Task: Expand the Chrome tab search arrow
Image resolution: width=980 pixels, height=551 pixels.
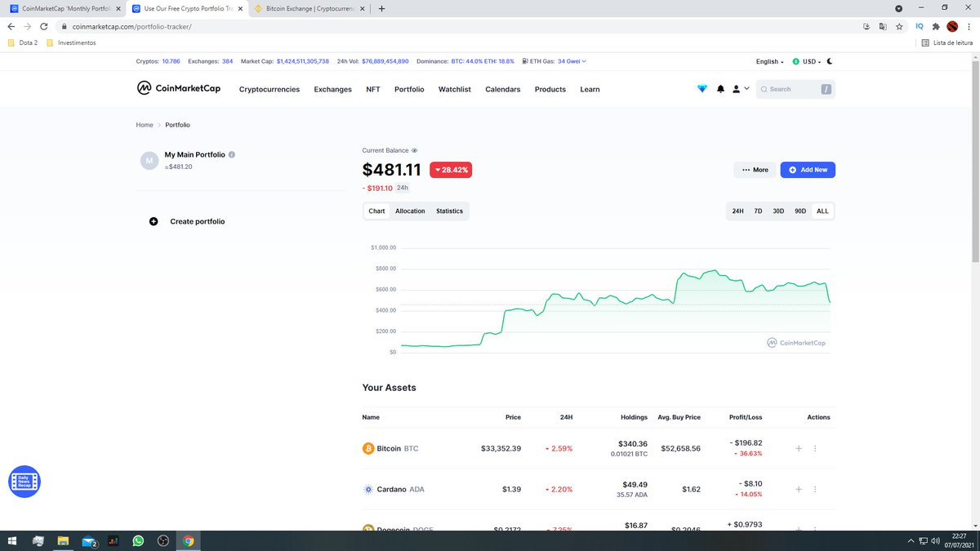Action: [899, 8]
